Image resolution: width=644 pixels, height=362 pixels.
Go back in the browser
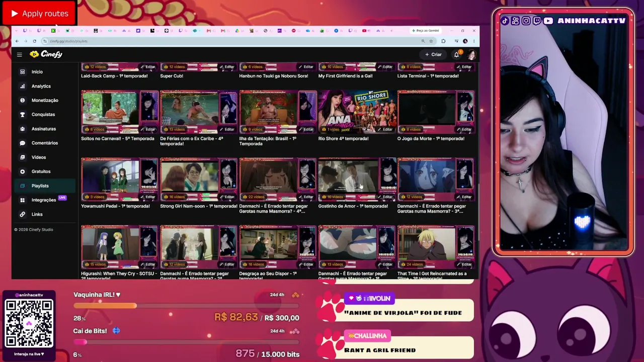(x=17, y=41)
